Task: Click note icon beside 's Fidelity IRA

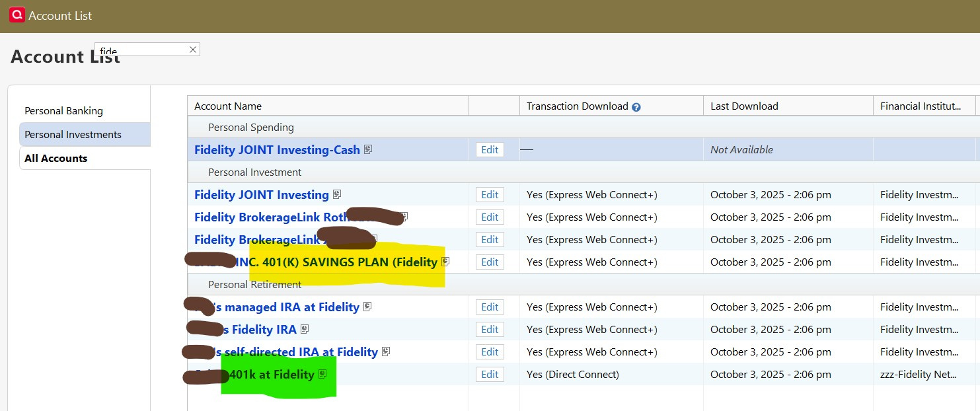Action: tap(305, 329)
